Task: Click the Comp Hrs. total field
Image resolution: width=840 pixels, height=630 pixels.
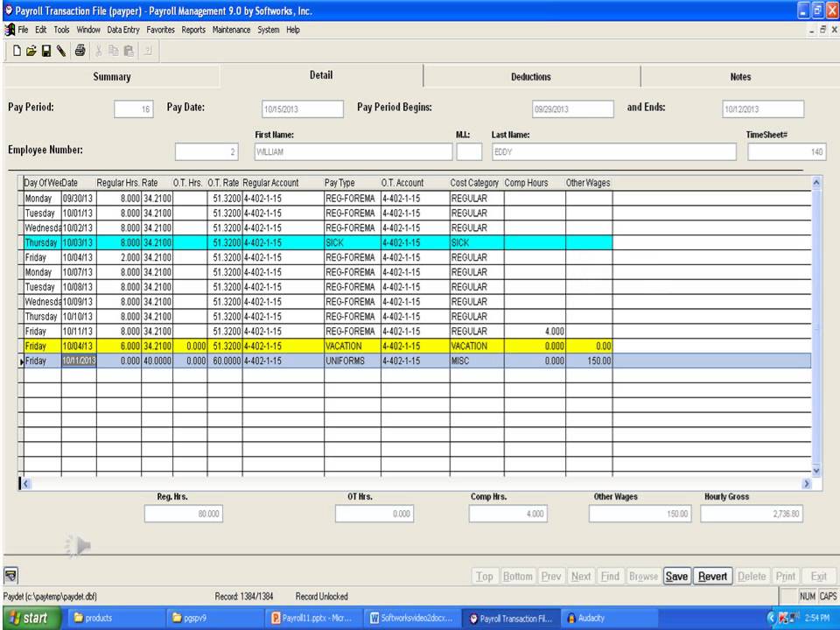Action: click(x=508, y=514)
